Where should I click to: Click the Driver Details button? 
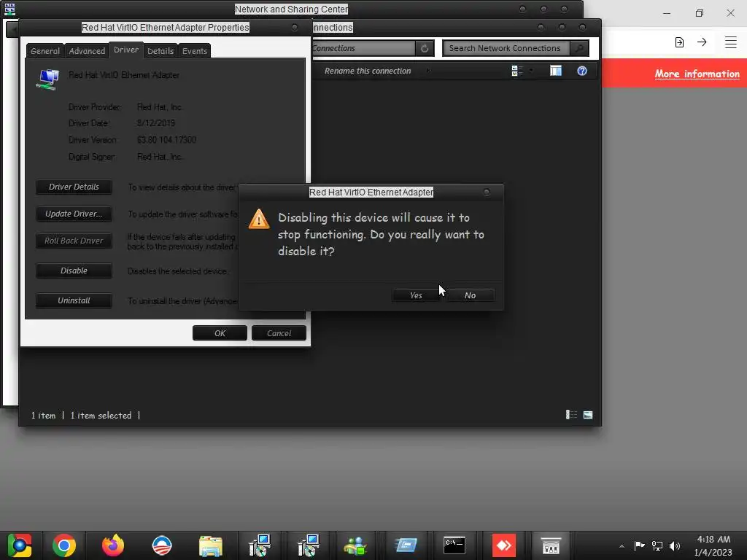click(x=74, y=187)
